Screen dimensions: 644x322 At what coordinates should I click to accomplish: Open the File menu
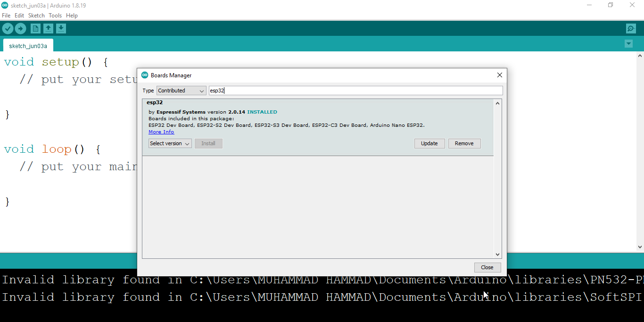6,16
